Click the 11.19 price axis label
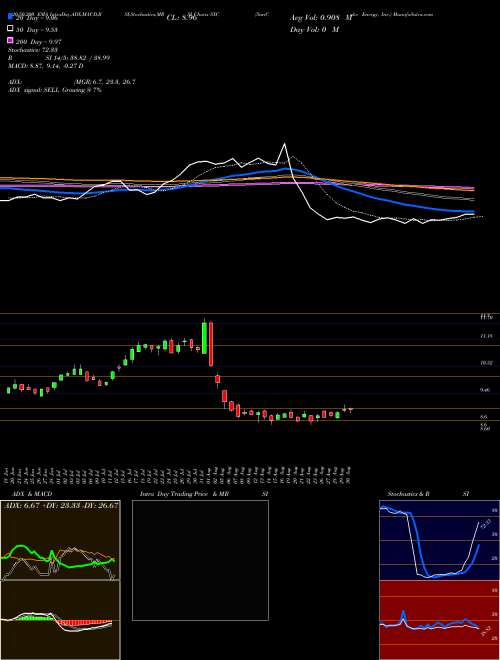This screenshot has height=660, width=500. coord(486,336)
